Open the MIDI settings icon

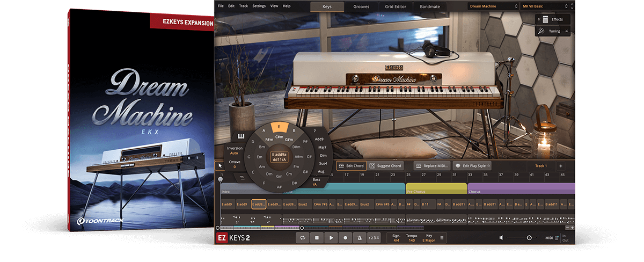(x=557, y=238)
